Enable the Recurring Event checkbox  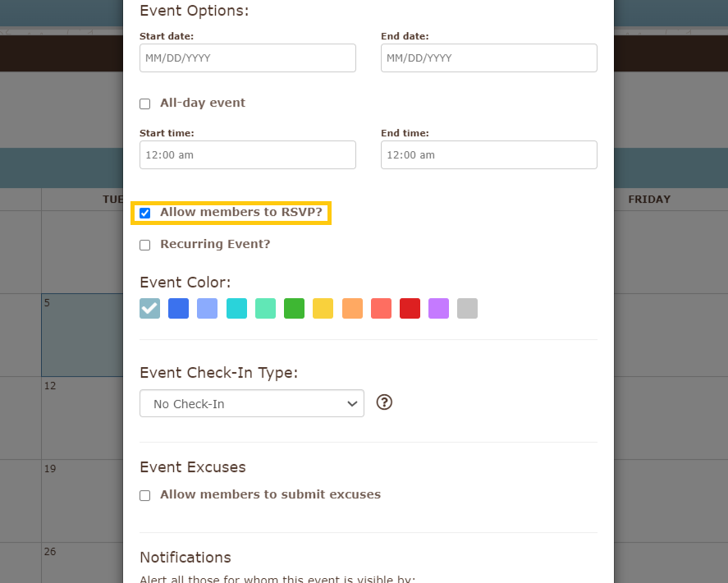pos(144,245)
